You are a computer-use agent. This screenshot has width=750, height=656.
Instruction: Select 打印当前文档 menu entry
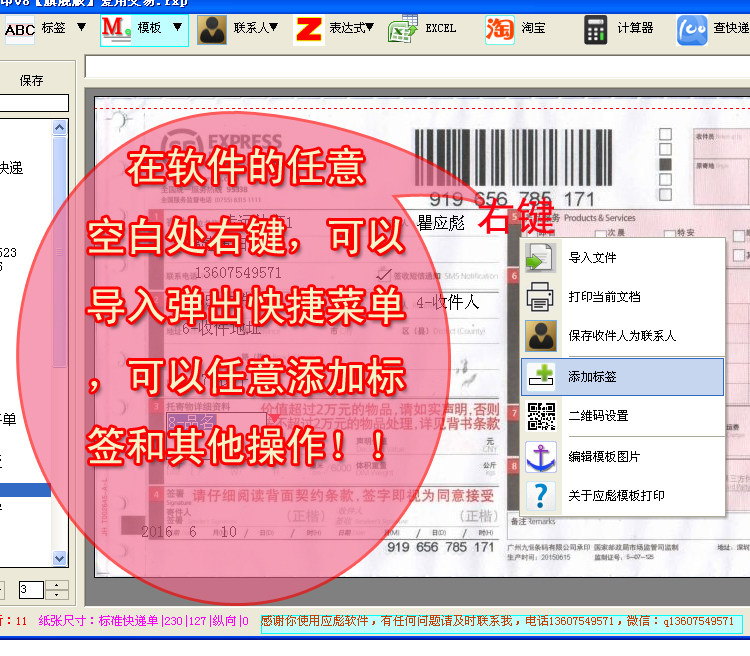click(623, 297)
